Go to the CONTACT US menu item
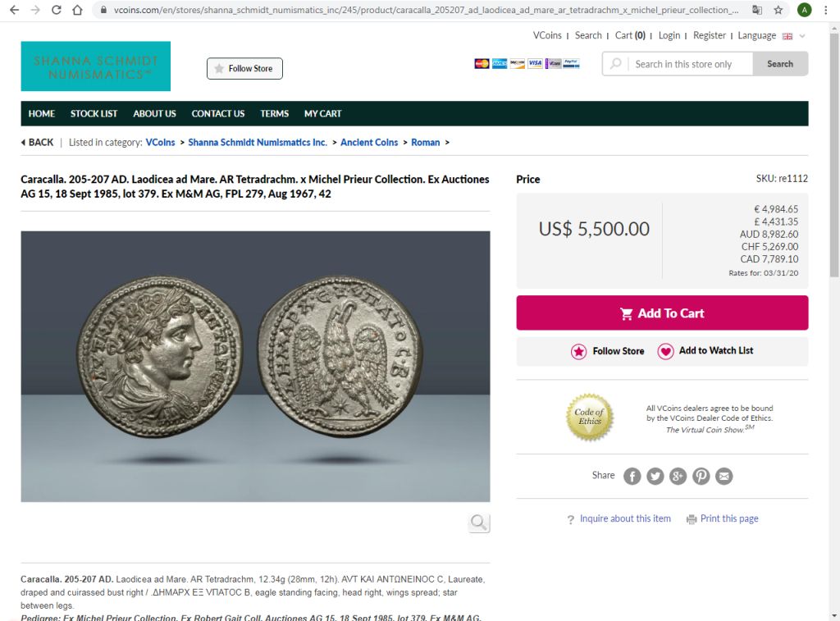 218,113
